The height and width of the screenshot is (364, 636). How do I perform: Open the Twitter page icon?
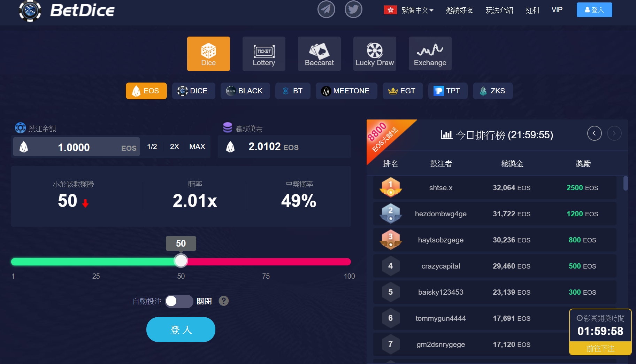tap(353, 9)
